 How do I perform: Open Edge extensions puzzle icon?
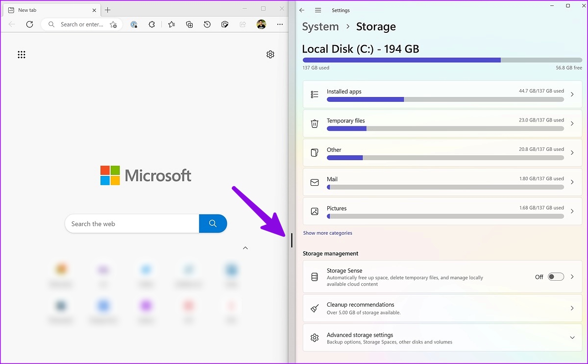pos(152,24)
